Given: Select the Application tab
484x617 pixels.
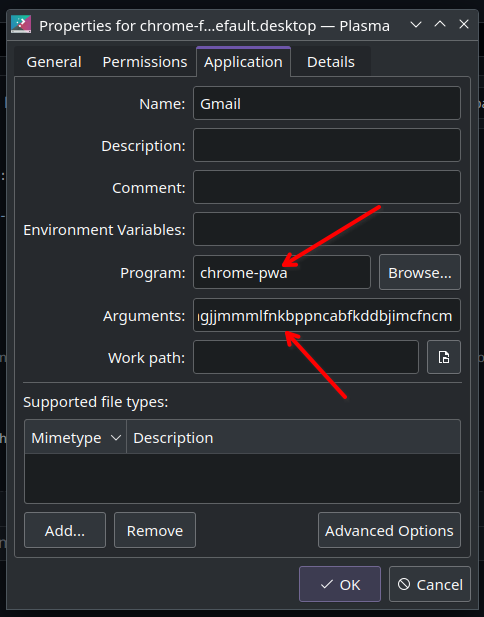Looking at the screenshot, I should pos(243,62).
